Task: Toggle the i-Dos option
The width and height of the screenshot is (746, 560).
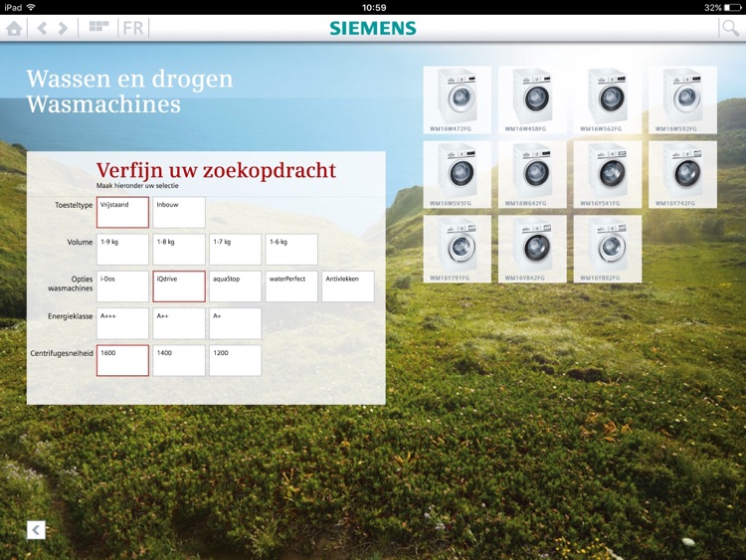Action: [122, 286]
